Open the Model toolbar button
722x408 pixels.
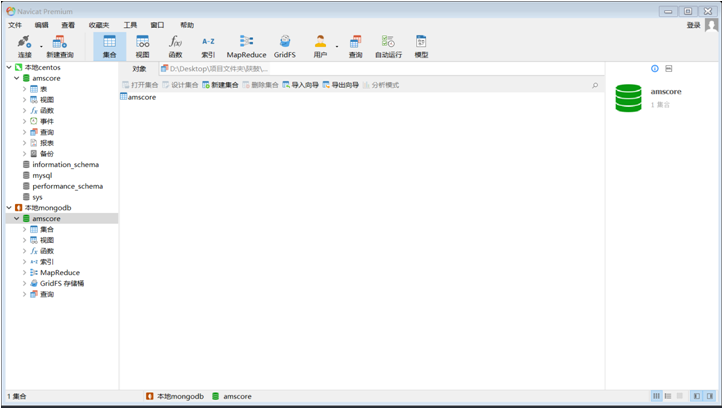coord(421,47)
